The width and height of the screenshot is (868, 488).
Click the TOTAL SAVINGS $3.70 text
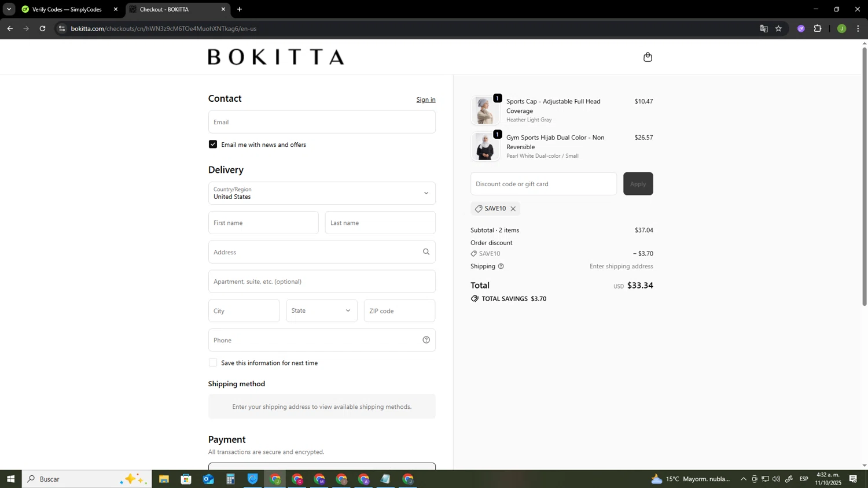[514, 299]
